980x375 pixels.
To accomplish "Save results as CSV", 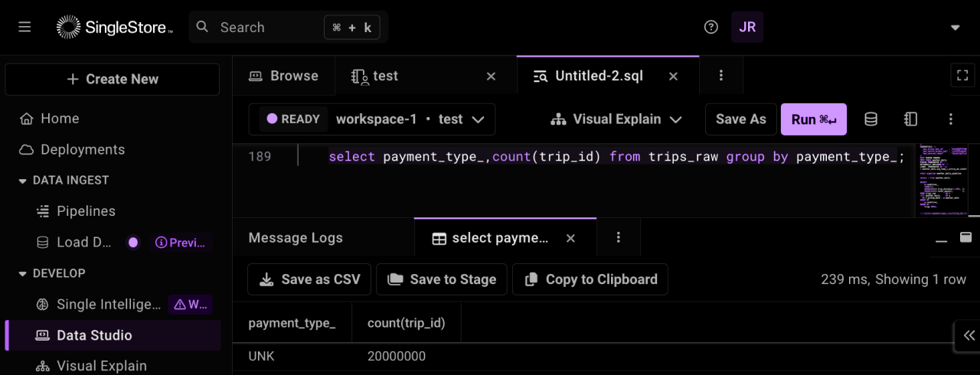I will [x=309, y=279].
